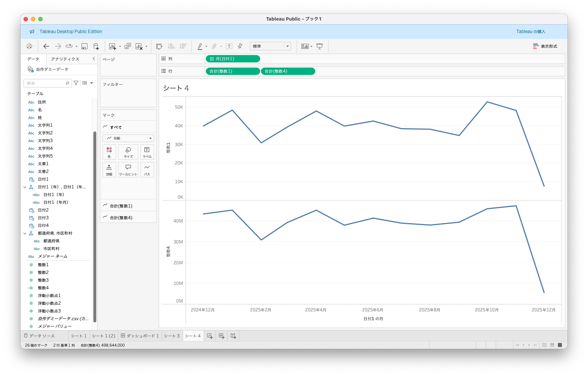Image resolution: width=588 pixels, height=376 pixels.
Task: Open the 色 color mark card
Action: (109, 152)
